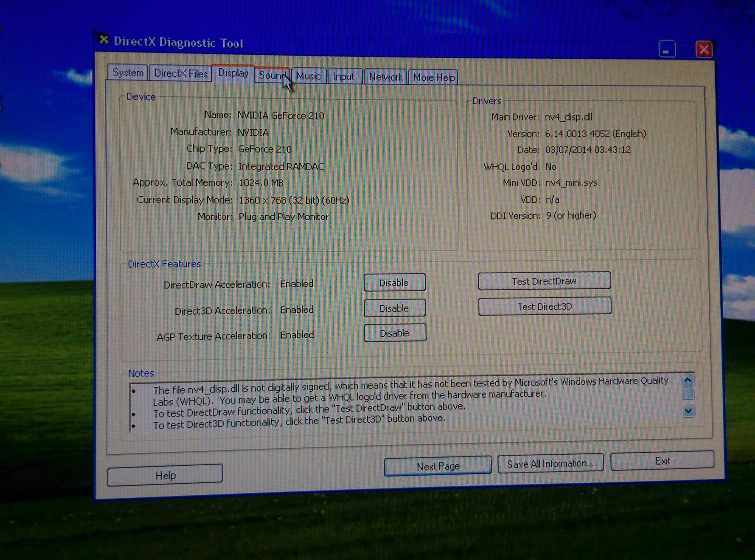This screenshot has height=560, width=755.
Task: Go to the Music tab
Action: click(x=309, y=76)
